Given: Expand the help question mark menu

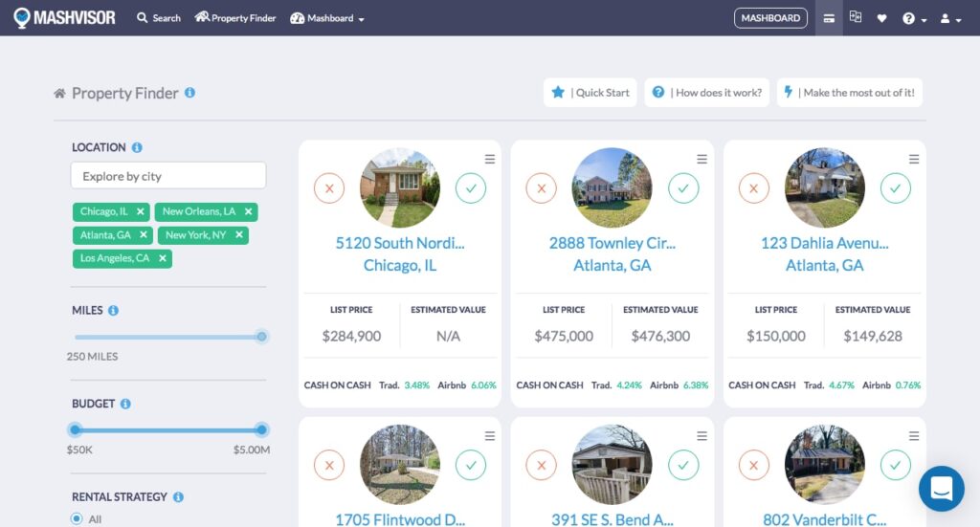Looking at the screenshot, I should 914,19.
